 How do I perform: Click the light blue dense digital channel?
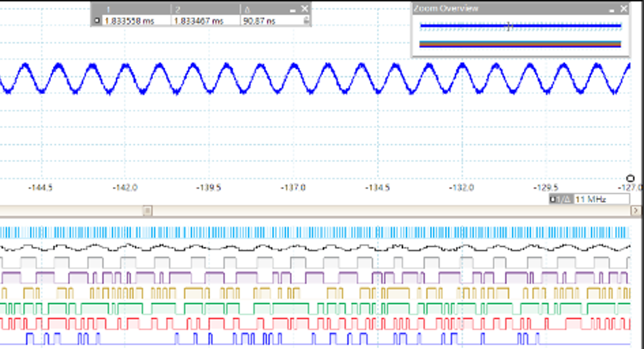point(314,232)
